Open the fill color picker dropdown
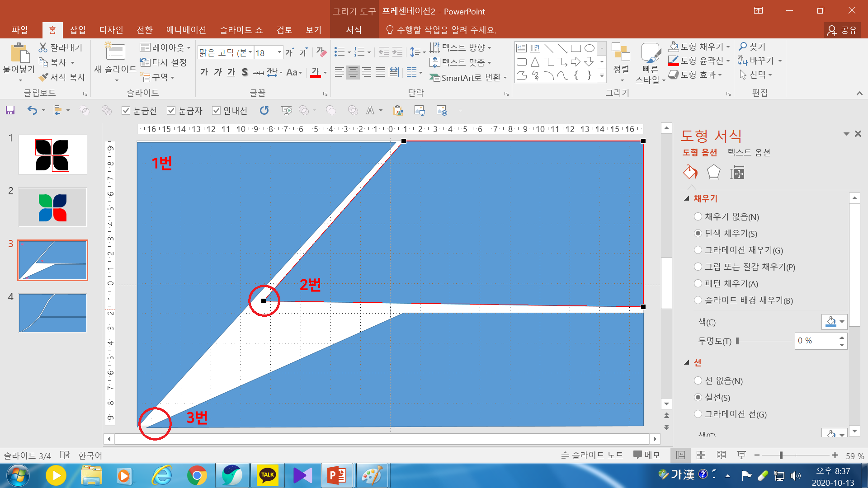The image size is (868, 488). click(842, 322)
